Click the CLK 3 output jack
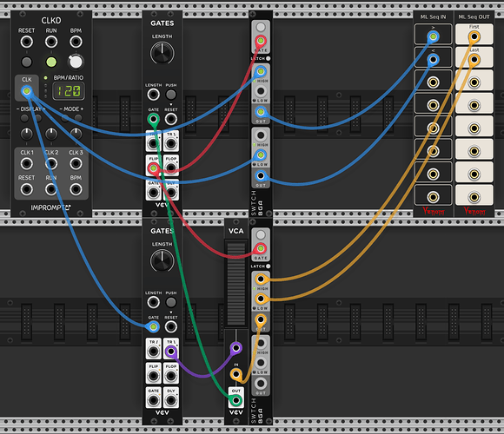The image size is (504, 434). 76,164
